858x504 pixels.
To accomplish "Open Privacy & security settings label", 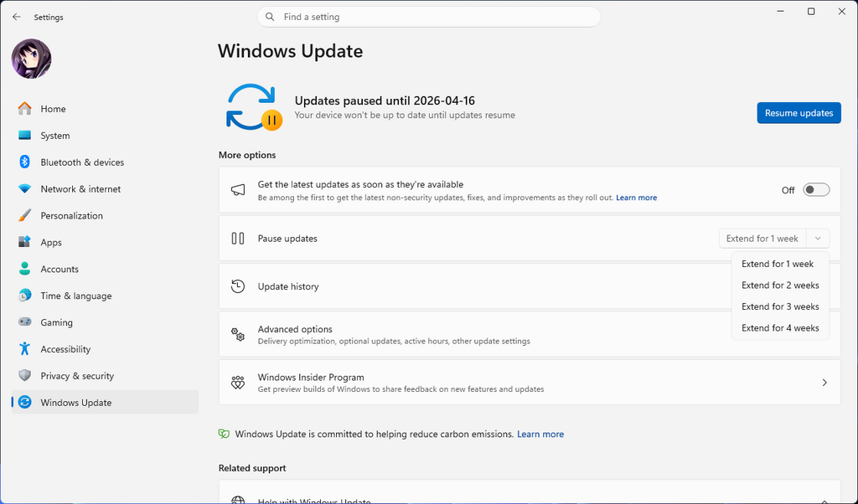I will pos(77,376).
